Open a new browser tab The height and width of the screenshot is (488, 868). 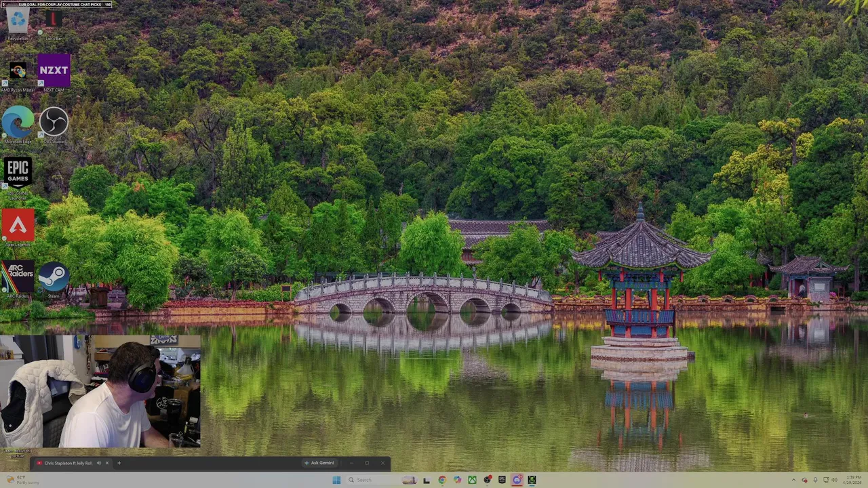coord(119,463)
